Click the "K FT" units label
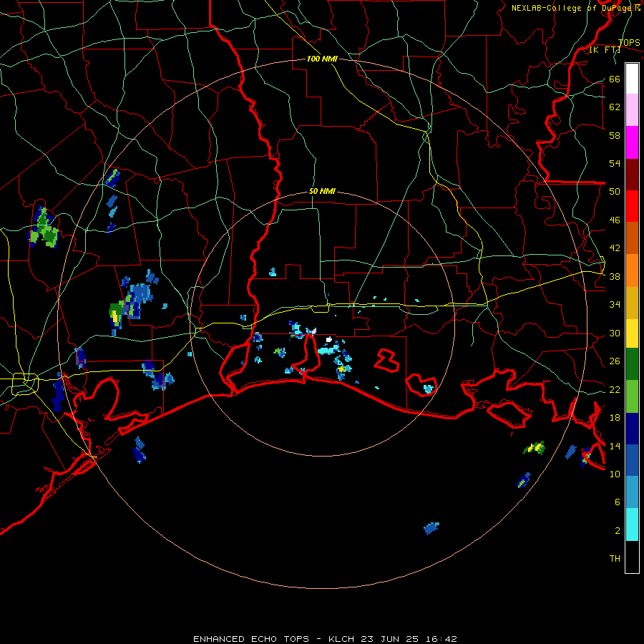The image size is (644, 644). pyautogui.click(x=605, y=50)
